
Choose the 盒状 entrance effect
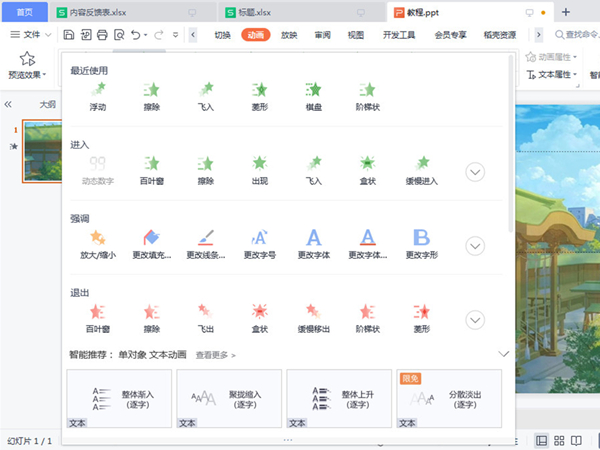tap(368, 168)
